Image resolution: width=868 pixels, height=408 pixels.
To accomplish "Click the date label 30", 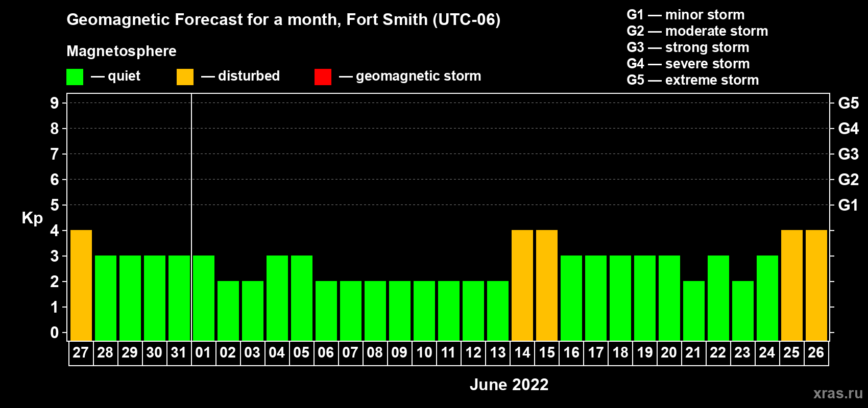I will [x=154, y=352].
